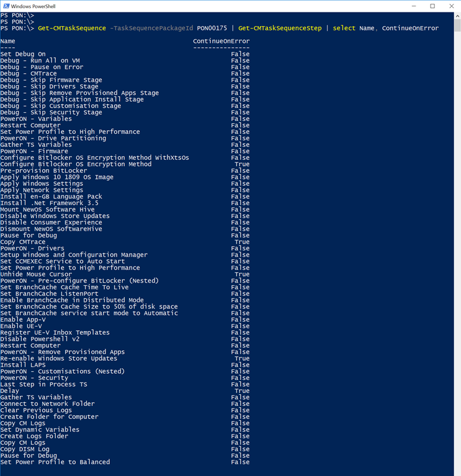Click the scrollbar up arrow

[x=457, y=17]
